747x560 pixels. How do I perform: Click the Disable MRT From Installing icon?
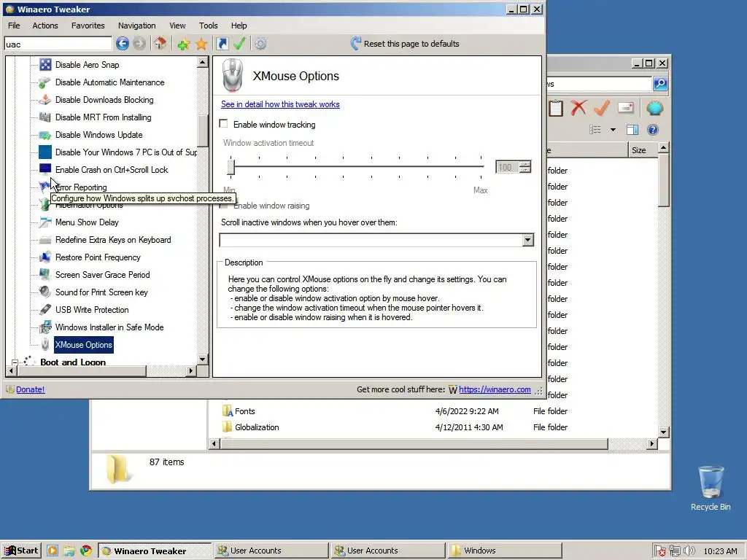click(x=45, y=117)
